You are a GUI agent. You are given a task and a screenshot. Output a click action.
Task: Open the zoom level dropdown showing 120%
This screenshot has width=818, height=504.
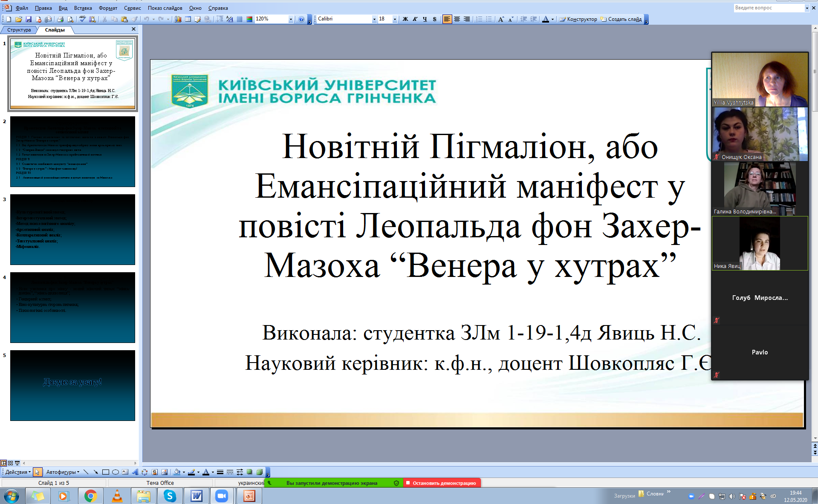[x=291, y=19]
